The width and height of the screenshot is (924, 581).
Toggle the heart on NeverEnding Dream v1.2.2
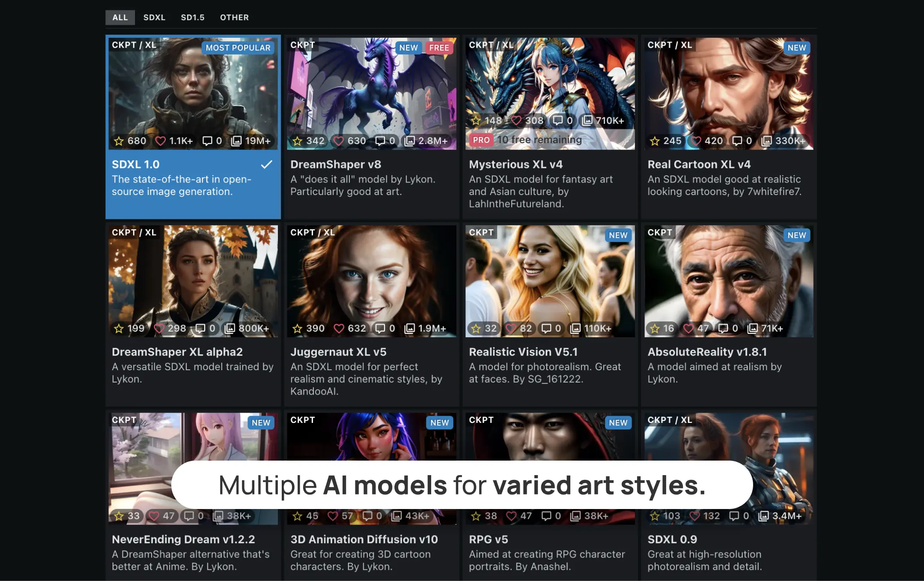click(x=154, y=516)
